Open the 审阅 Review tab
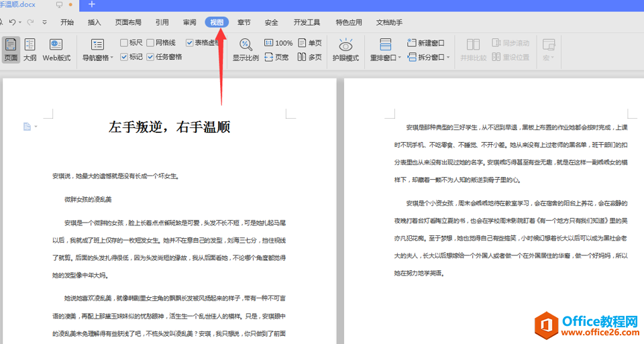The image size is (644, 344). (189, 22)
